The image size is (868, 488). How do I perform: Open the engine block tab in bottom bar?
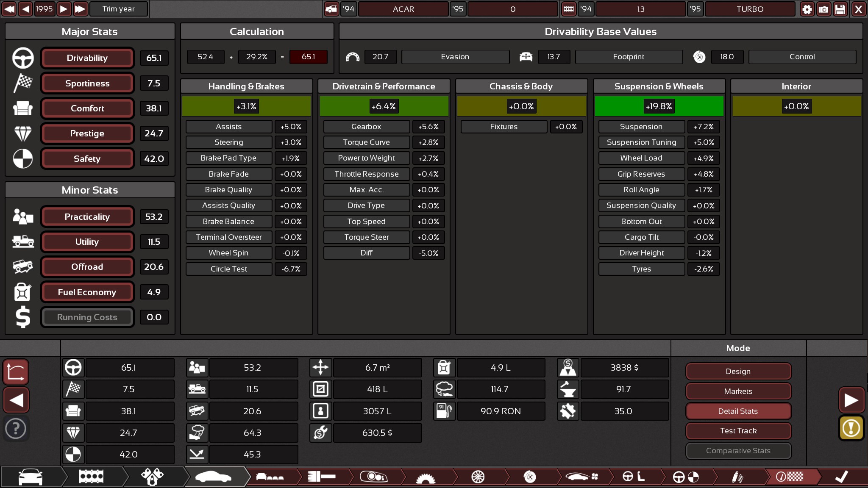coord(92,477)
